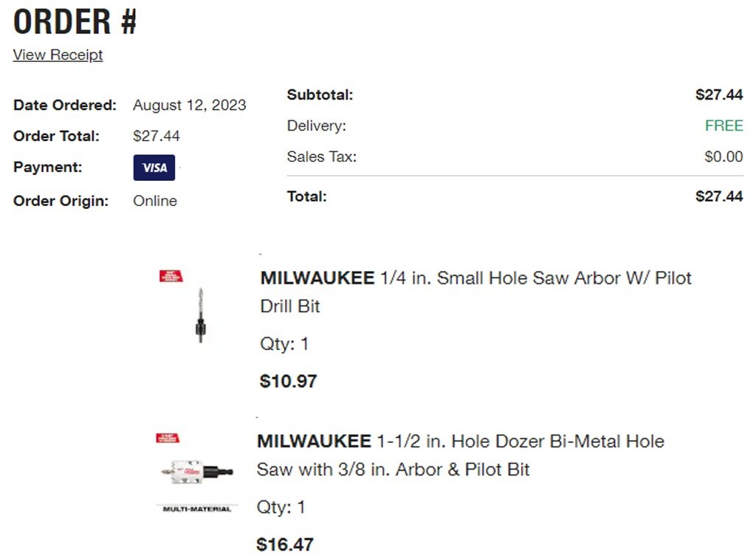Click the green FREE delivery text
This screenshot has height=558, width=756.
(x=724, y=126)
